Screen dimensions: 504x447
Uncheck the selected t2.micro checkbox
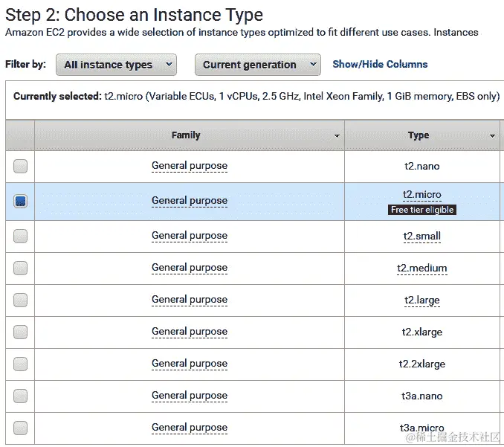20,201
